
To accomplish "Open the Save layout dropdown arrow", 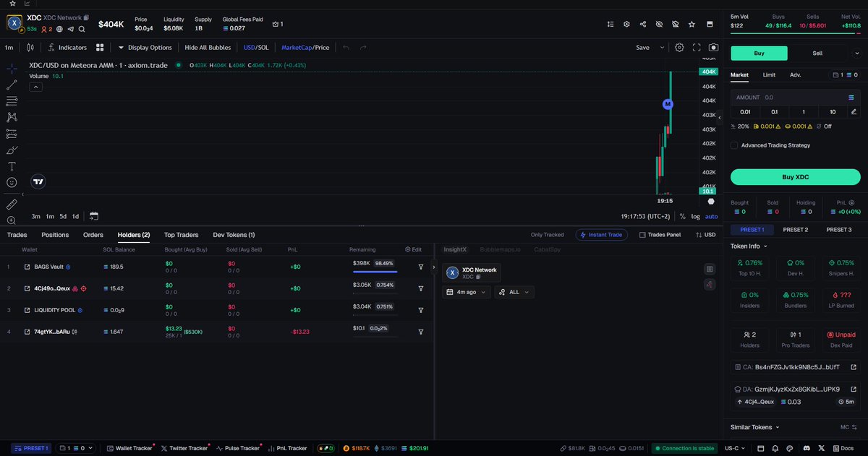I will coord(661,48).
